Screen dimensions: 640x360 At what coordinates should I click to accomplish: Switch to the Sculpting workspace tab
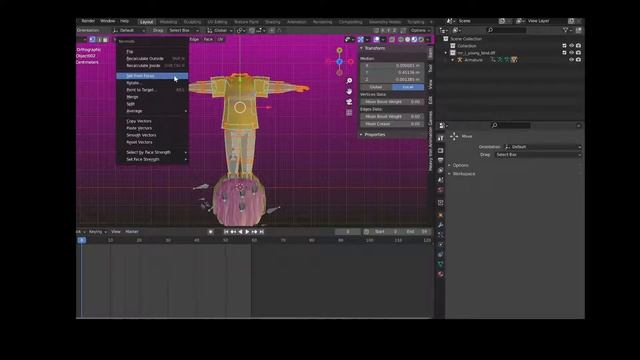pyautogui.click(x=192, y=22)
